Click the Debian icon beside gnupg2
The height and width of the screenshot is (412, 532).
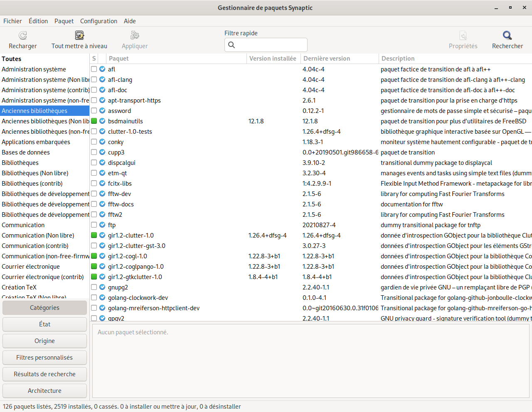click(x=102, y=287)
